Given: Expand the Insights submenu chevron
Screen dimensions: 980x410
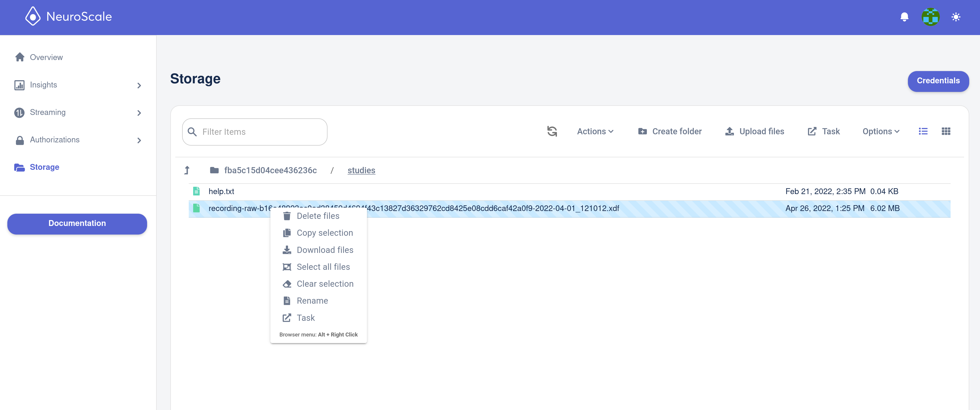Looking at the screenshot, I should tap(139, 86).
